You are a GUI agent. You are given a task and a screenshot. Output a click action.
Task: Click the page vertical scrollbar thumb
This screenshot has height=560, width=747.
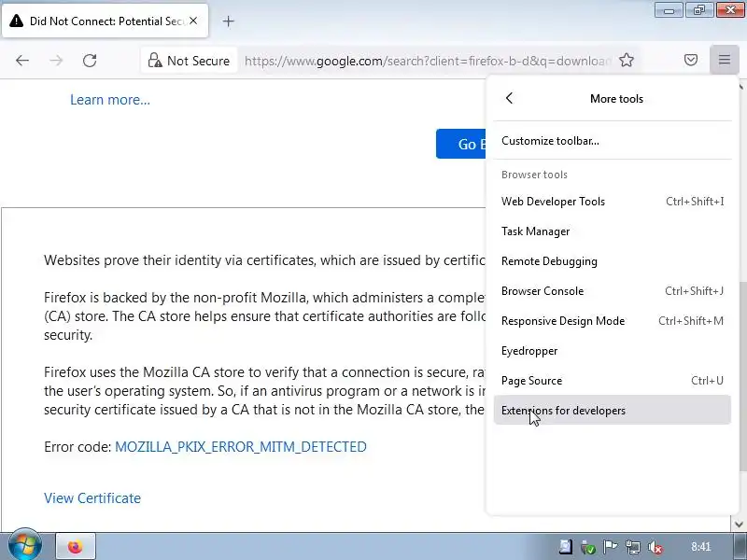742,374
